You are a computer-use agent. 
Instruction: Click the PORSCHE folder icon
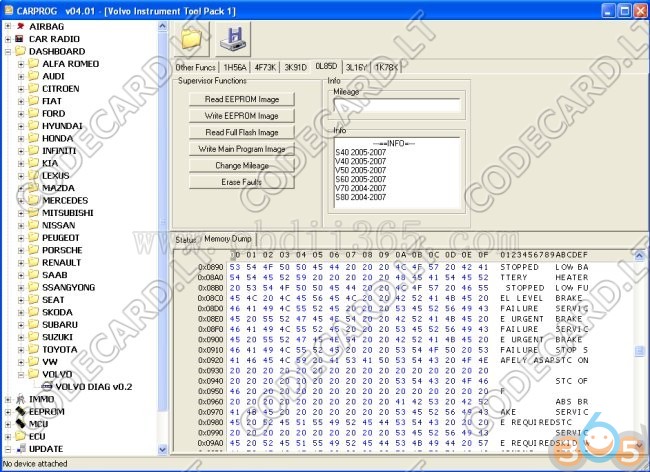33,250
